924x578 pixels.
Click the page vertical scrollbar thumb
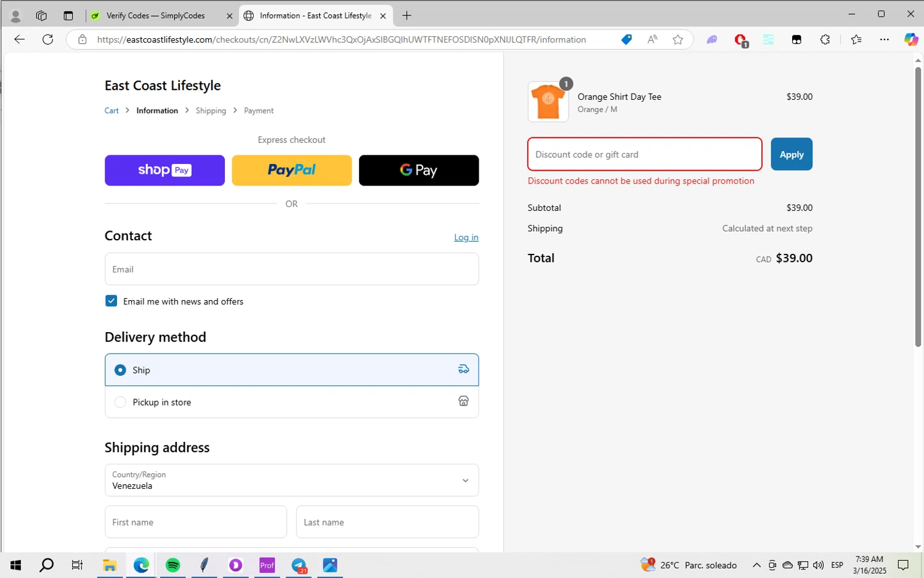coord(918,206)
